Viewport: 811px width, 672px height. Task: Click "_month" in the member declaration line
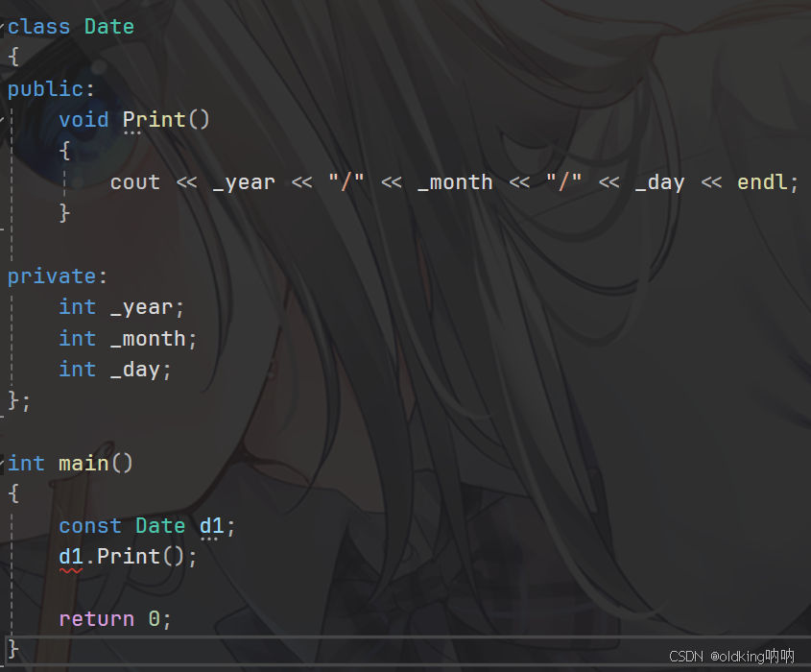(x=148, y=339)
